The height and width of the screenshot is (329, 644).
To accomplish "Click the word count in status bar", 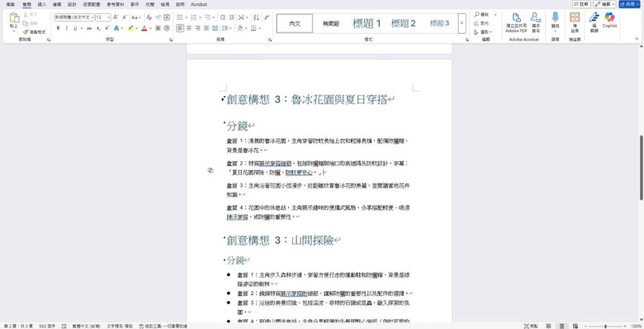I will [47, 326].
